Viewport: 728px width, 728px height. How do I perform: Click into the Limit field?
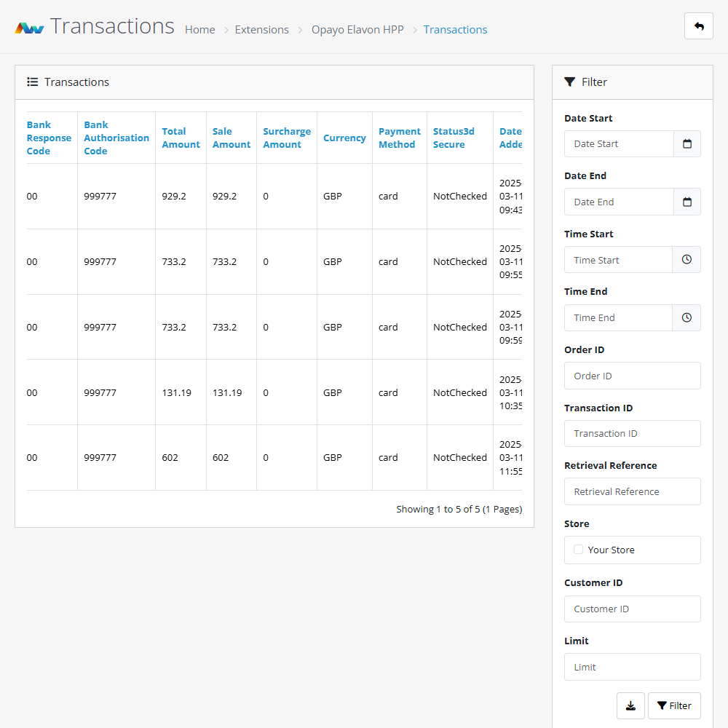pyautogui.click(x=632, y=667)
